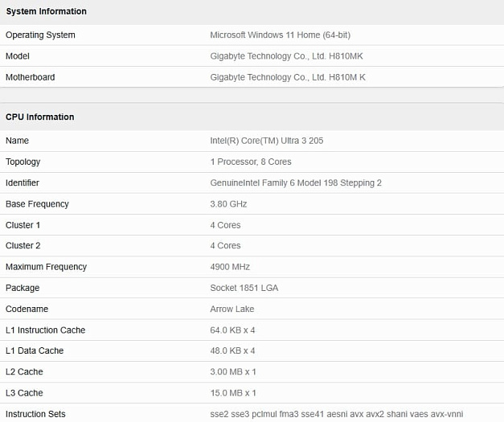Select 'Gigabyte Technology Co., Ltd. H810M K' motherboard value
The height and width of the screenshot is (422, 504).
pyautogui.click(x=288, y=77)
